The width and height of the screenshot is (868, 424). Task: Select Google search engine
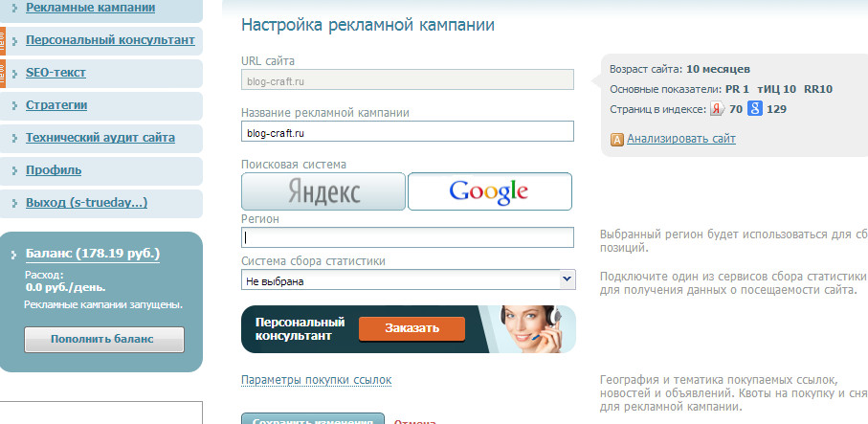[x=489, y=191]
